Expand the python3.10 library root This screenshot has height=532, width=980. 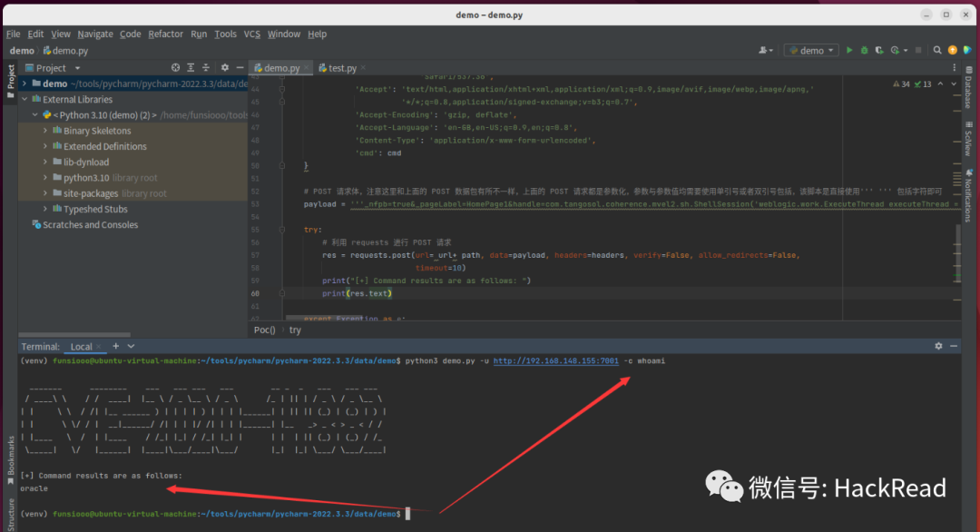[x=45, y=177]
